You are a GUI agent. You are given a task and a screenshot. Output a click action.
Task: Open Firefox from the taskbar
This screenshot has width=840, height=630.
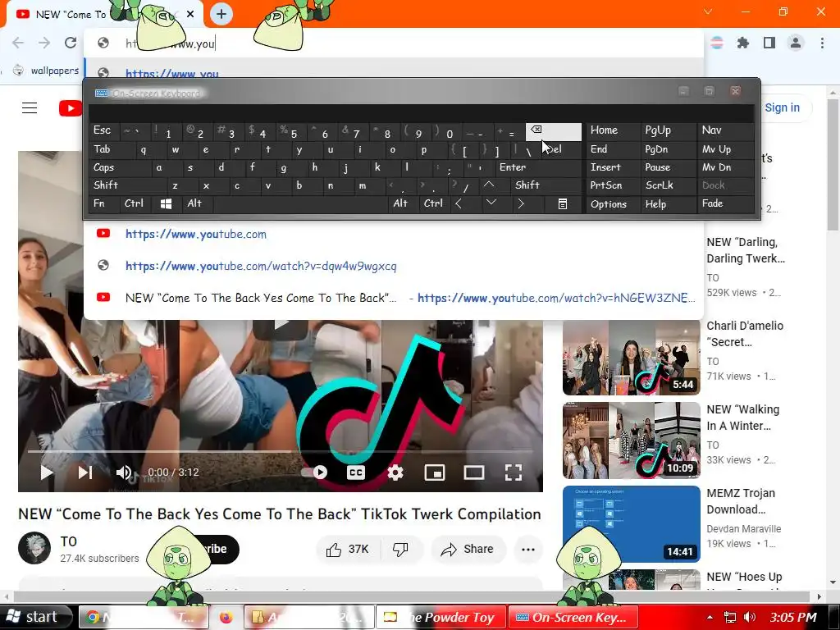pyautogui.click(x=226, y=617)
